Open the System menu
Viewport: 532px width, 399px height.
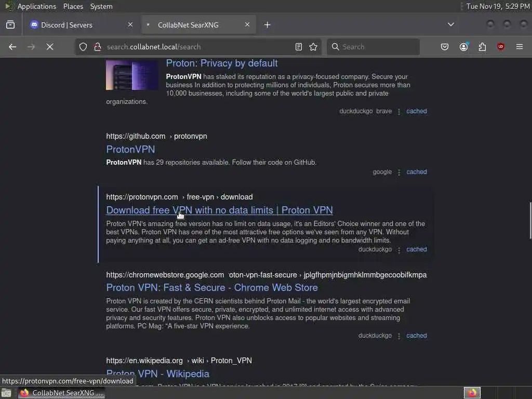[x=101, y=6]
